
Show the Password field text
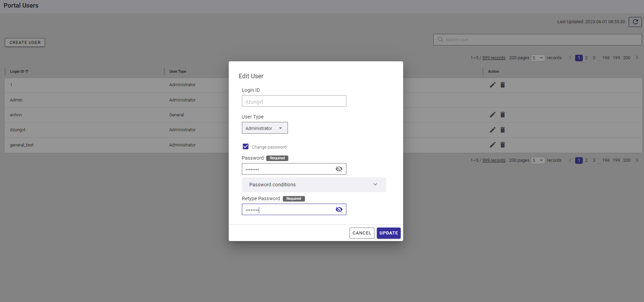(x=339, y=169)
